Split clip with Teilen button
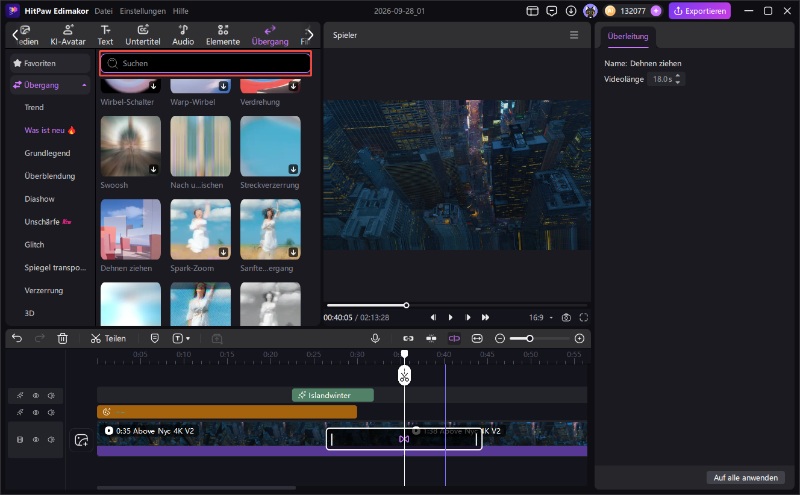The width and height of the screenshot is (800, 495). (108, 338)
